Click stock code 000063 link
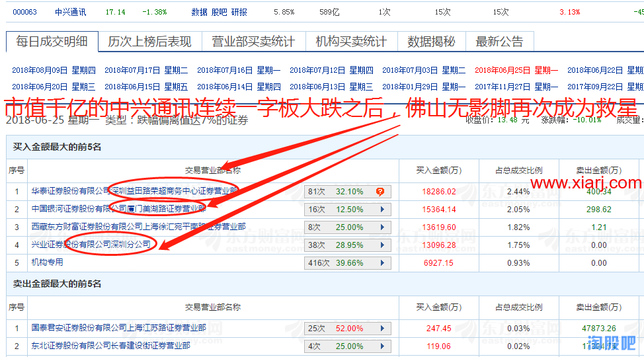Viewport: 644px width, 357px height. click(24, 12)
